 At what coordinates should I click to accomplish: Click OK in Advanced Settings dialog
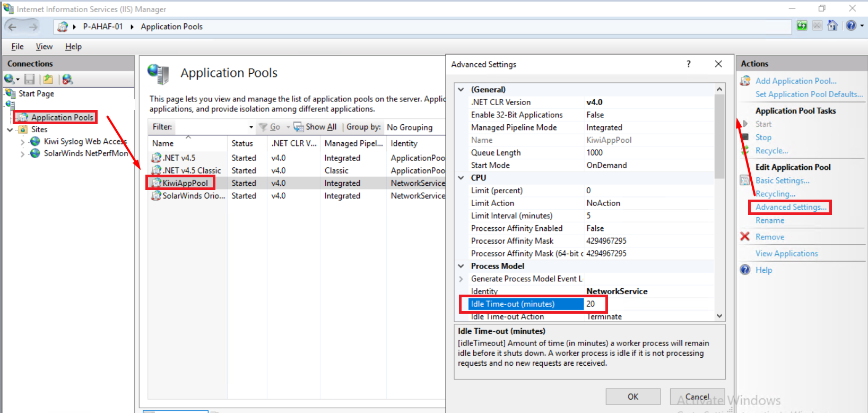coord(633,397)
